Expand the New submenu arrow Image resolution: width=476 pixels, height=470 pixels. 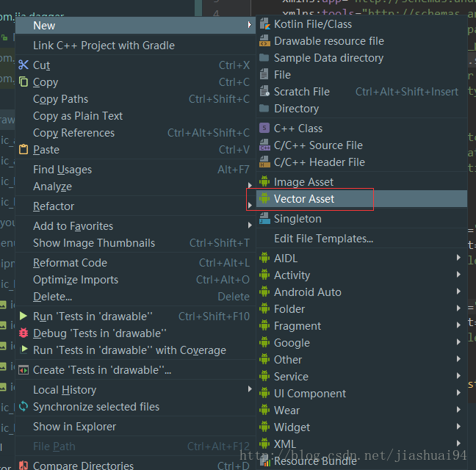[x=250, y=25]
